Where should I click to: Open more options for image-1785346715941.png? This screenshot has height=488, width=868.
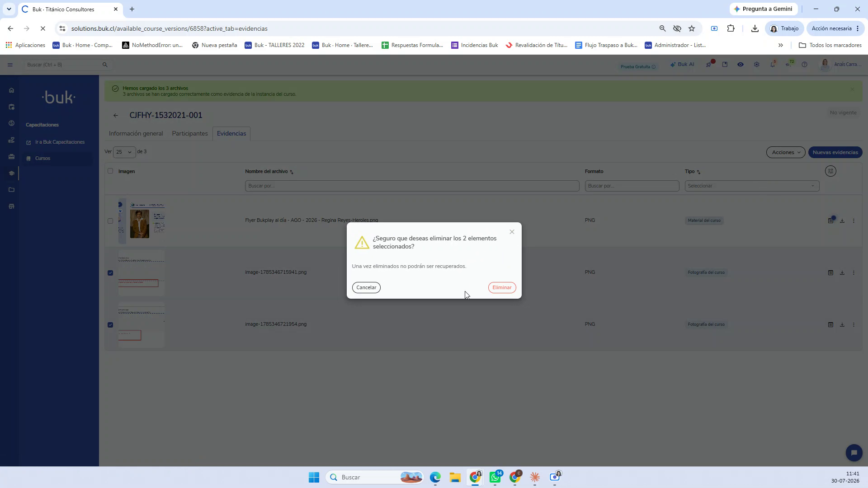[854, 273]
